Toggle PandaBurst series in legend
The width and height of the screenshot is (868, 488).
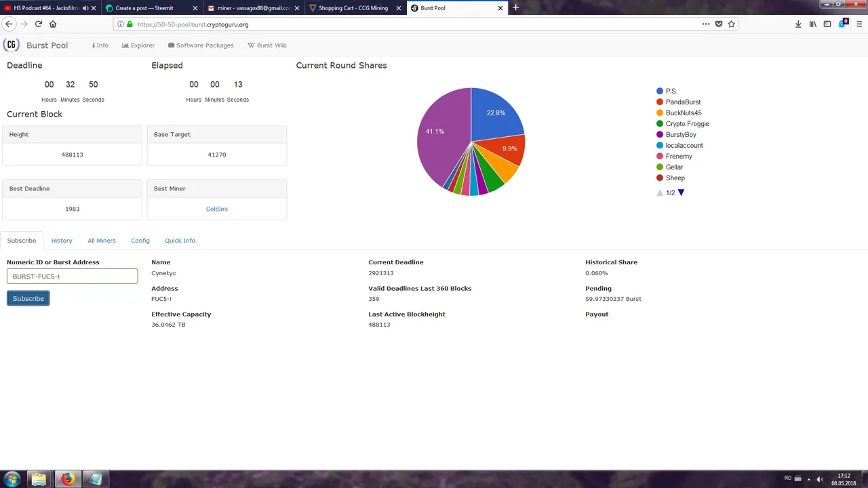pos(678,102)
